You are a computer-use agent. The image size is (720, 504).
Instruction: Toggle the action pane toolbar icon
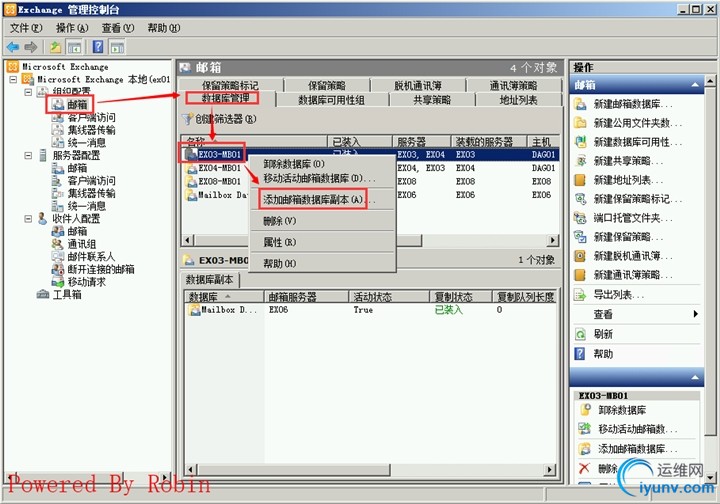pos(117,47)
